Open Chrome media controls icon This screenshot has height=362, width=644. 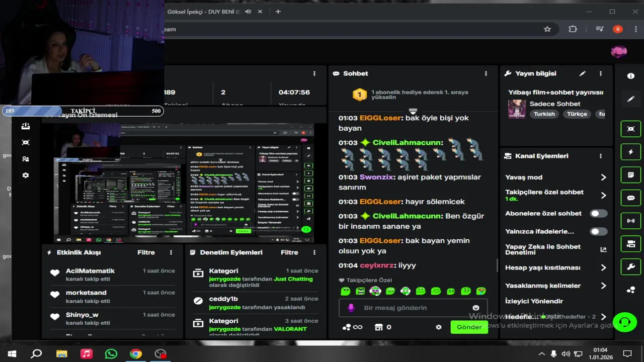(599, 29)
